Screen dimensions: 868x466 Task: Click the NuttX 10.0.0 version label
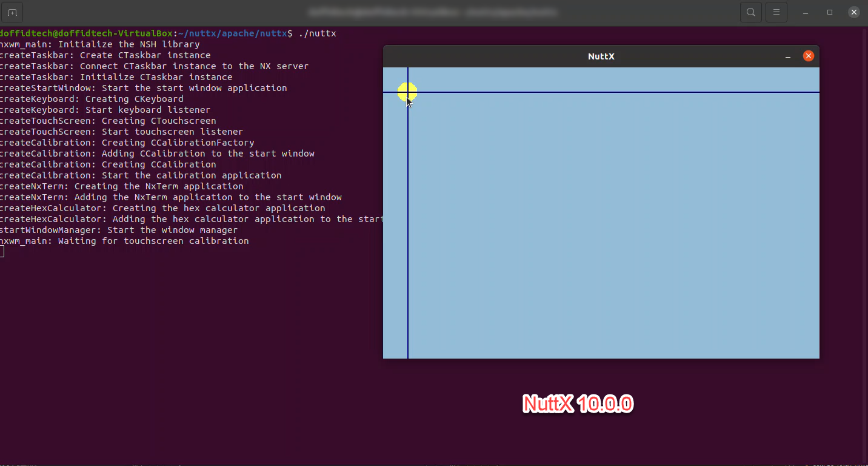coord(577,403)
